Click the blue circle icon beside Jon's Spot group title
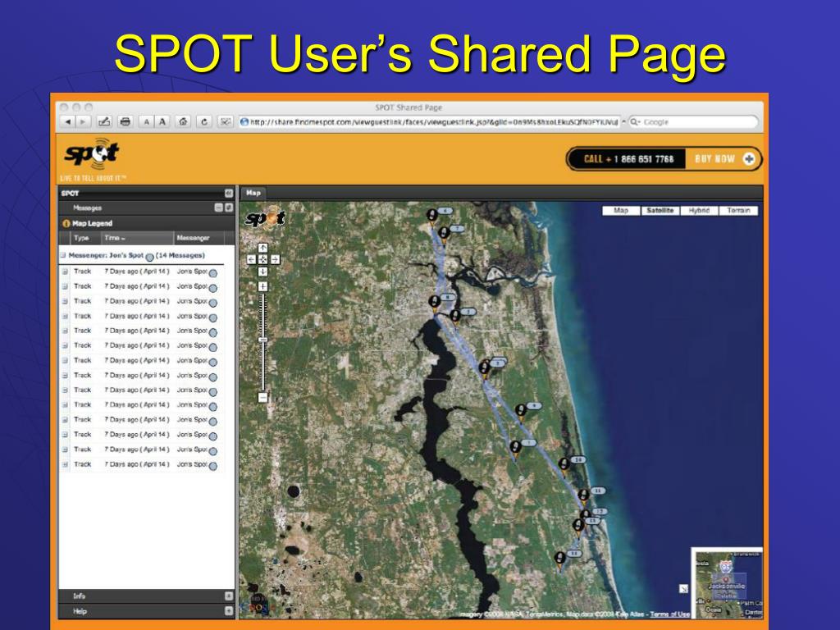 [x=149, y=257]
